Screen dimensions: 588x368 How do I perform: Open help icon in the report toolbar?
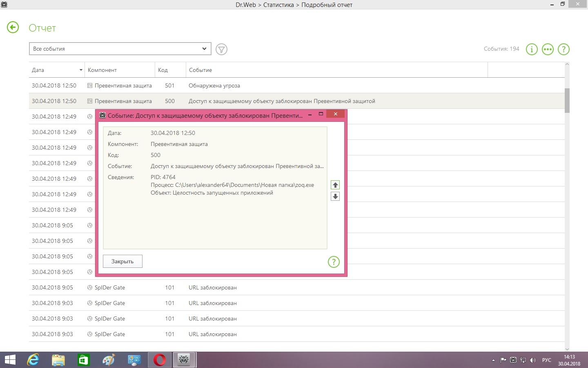click(x=563, y=49)
